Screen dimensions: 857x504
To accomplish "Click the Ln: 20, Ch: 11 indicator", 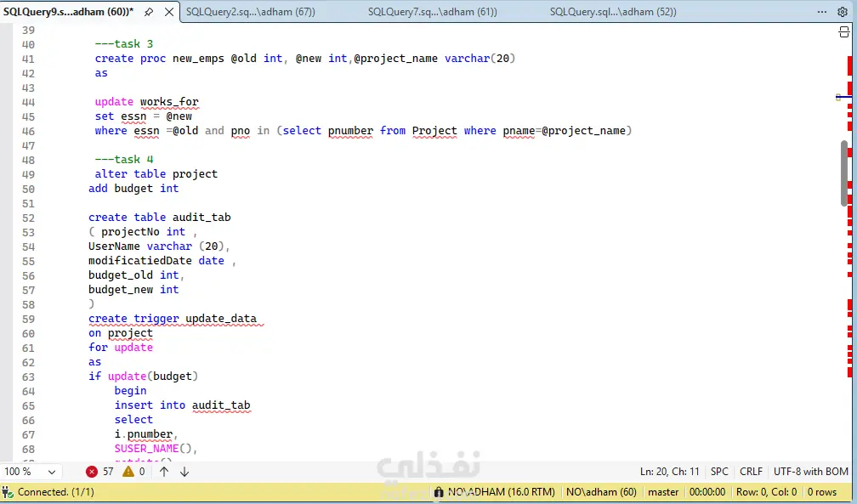I will 669,471.
